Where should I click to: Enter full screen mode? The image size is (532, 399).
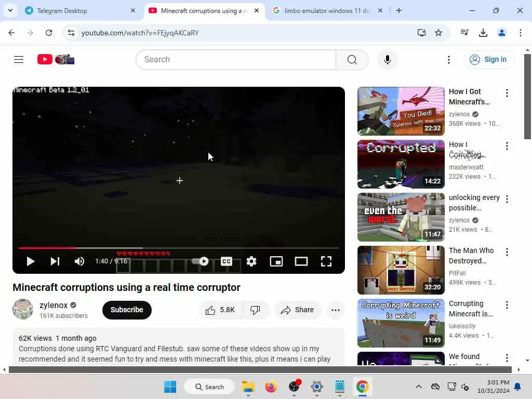[326, 261]
